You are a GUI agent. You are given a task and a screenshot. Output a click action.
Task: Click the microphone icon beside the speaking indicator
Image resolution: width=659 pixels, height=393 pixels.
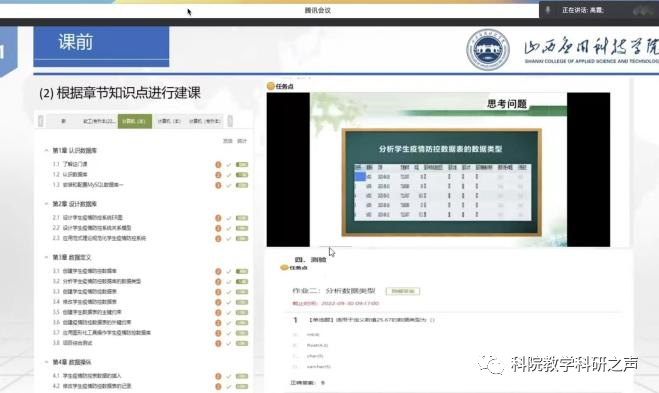point(548,10)
